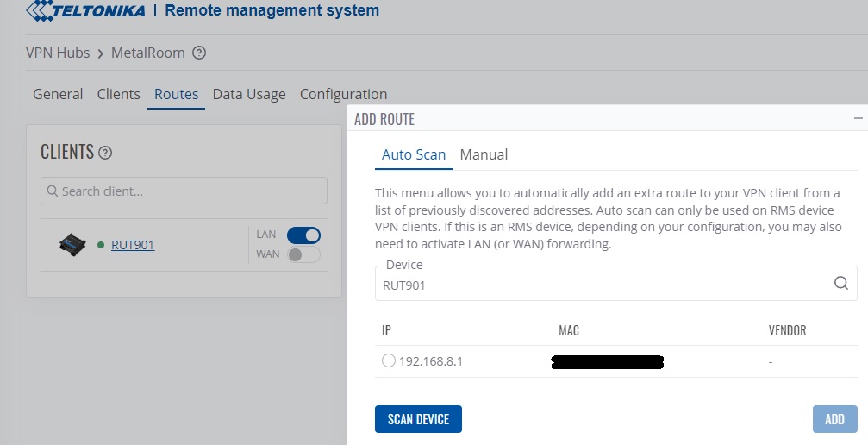Disable LAN forwarding for RUT901
The width and height of the screenshot is (868, 445).
pos(303,235)
